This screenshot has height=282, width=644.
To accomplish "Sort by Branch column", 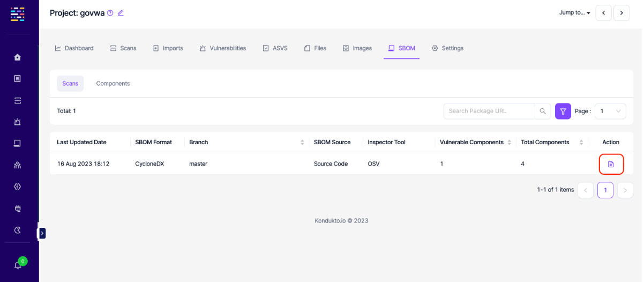I will click(302, 142).
